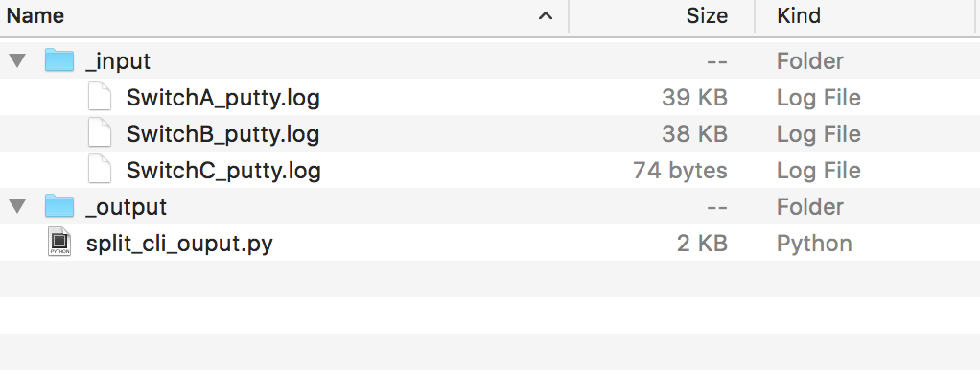
Task: Select the _input folder icon
Action: 59,60
